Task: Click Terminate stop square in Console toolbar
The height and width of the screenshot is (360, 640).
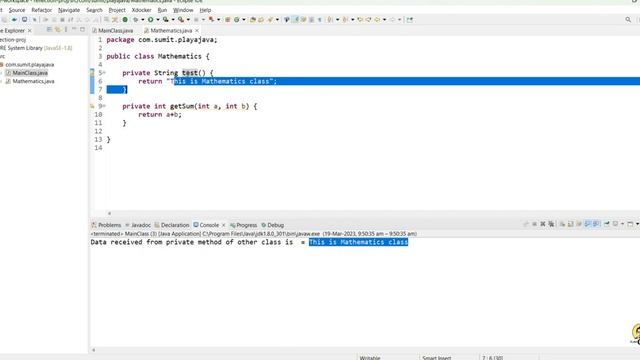Action: (535, 224)
